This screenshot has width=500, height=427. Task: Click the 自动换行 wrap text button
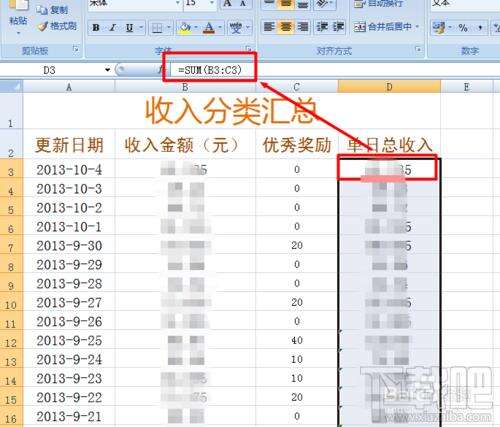(379, 3)
